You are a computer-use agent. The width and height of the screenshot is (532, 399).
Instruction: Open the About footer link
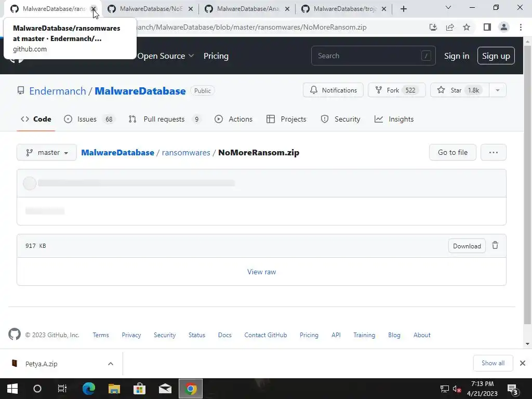422,335
